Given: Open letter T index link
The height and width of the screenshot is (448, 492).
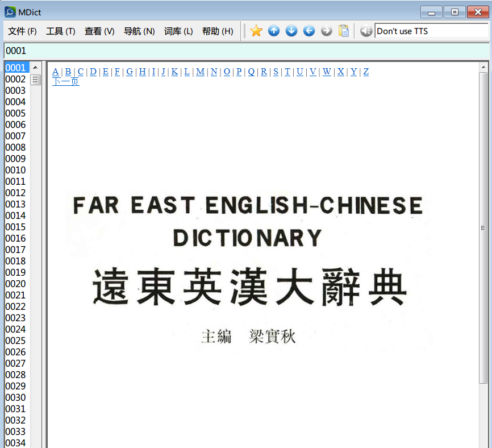Looking at the screenshot, I should click(x=287, y=72).
